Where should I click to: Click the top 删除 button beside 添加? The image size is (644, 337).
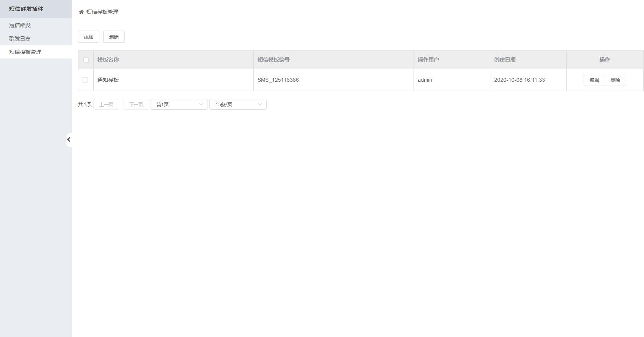pyautogui.click(x=114, y=37)
